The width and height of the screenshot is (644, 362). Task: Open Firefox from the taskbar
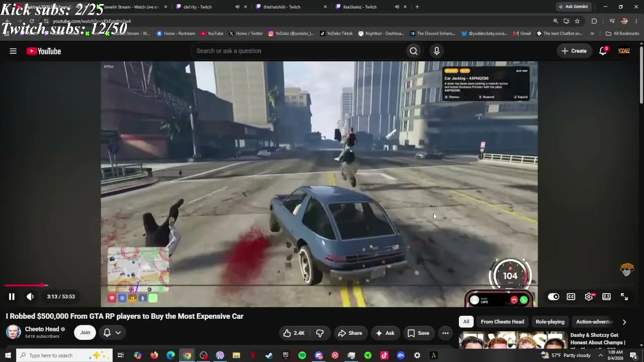click(x=154, y=355)
